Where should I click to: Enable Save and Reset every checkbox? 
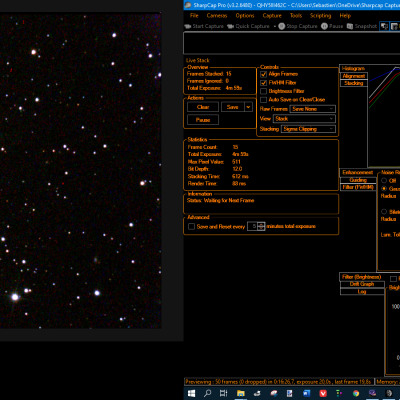click(192, 227)
